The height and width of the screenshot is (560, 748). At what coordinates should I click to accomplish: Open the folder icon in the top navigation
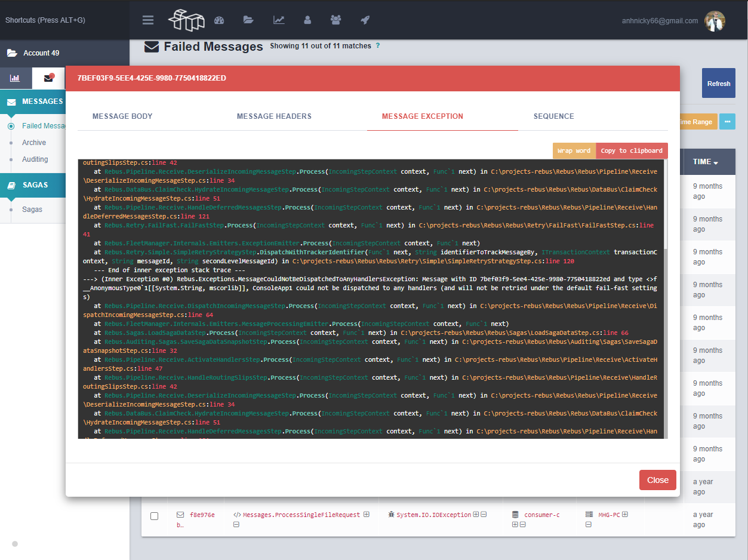coord(248,20)
